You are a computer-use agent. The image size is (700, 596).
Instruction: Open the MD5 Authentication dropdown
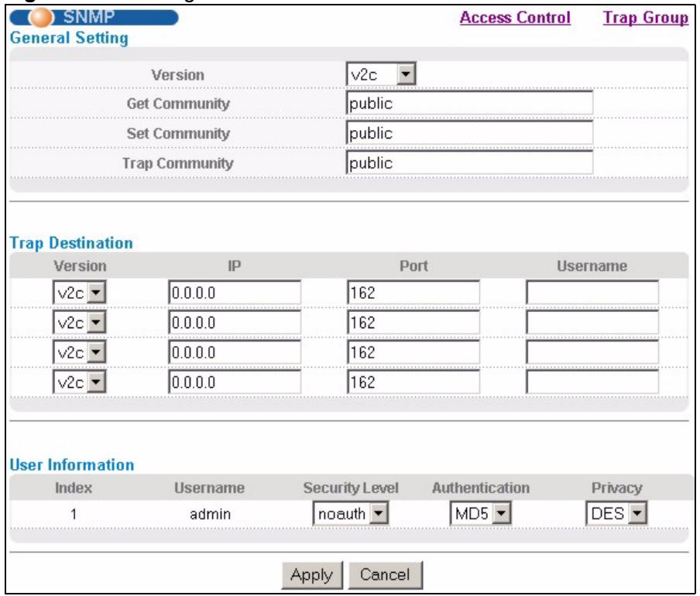pyautogui.click(x=480, y=513)
